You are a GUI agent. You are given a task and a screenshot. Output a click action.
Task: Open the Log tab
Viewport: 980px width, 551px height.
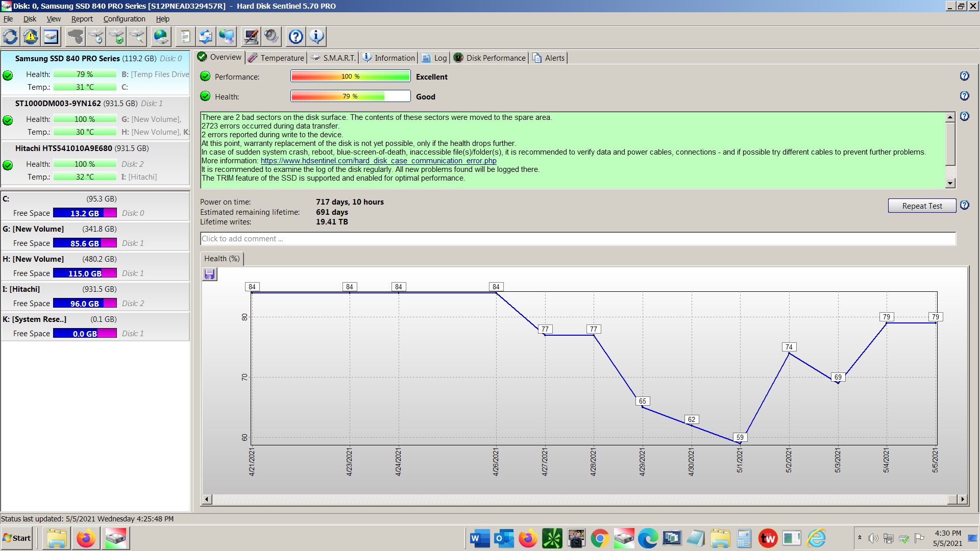click(434, 58)
